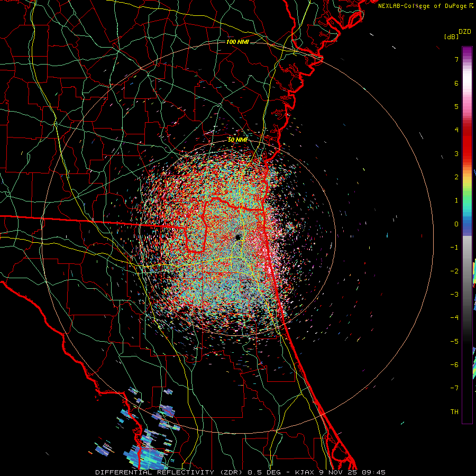Click the 3 value on color scale
476x476 pixels.
456,153
